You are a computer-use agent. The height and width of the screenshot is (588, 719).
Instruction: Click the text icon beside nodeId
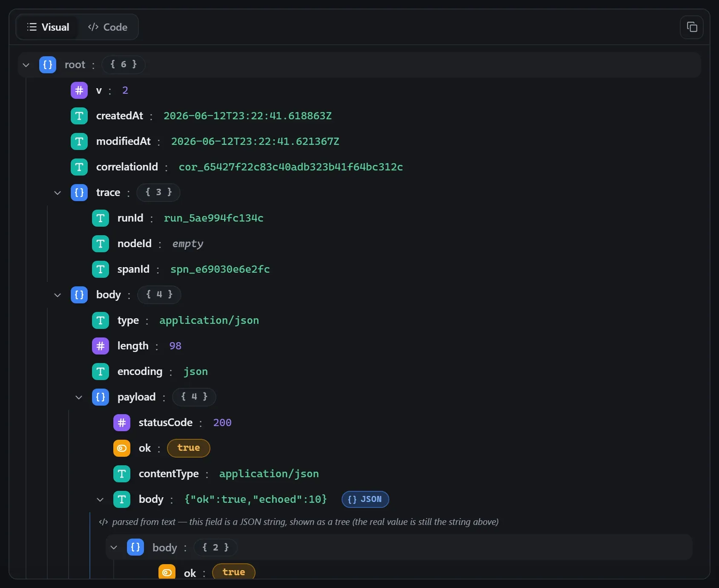pos(101,244)
